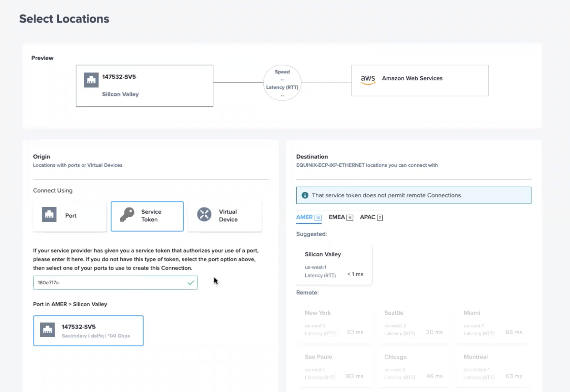Click the 147532-SV5 Silicon Valley preview box
This screenshot has width=570, height=392.
[145, 86]
